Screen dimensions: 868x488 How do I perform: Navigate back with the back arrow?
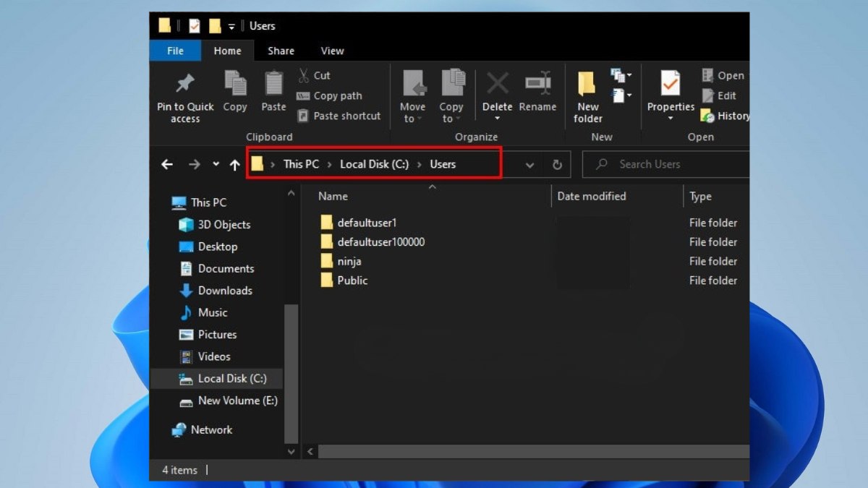tap(167, 164)
